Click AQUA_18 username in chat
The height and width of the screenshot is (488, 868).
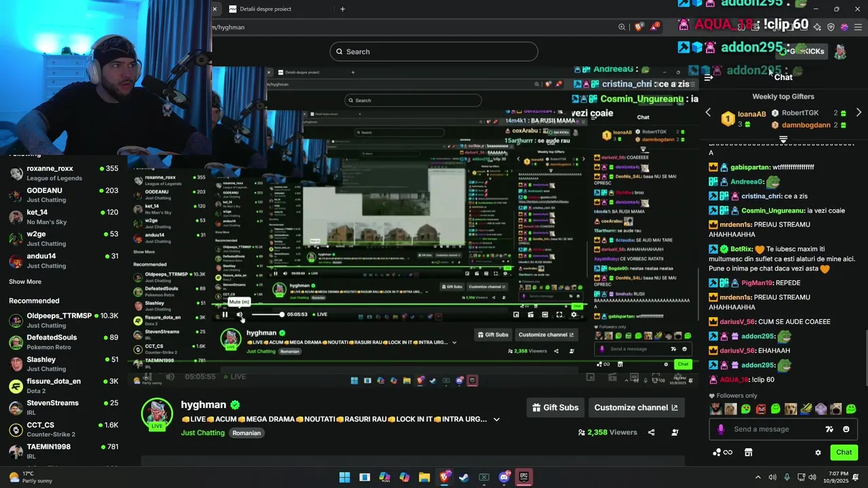(734, 380)
